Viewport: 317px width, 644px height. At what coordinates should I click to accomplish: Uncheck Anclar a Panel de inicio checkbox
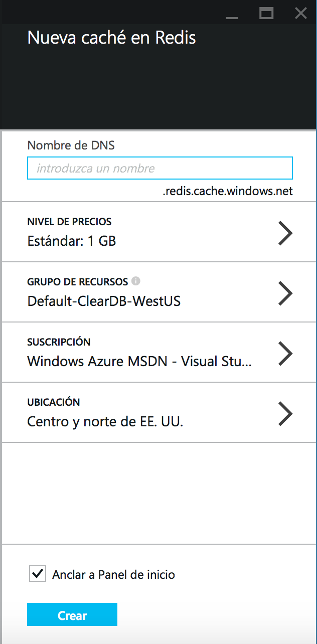click(x=38, y=574)
